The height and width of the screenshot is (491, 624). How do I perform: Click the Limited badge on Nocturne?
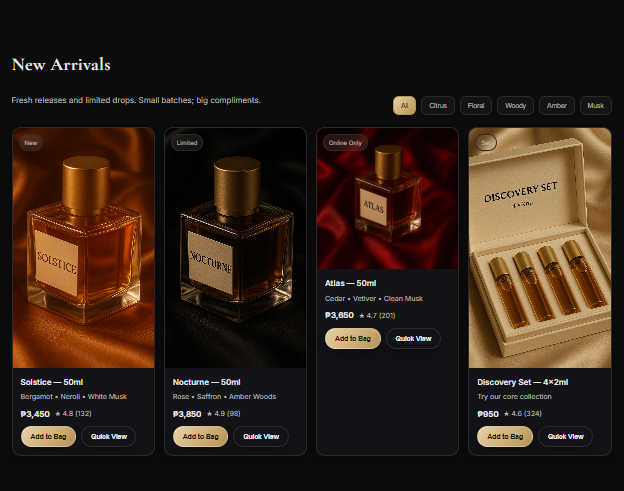click(x=187, y=143)
